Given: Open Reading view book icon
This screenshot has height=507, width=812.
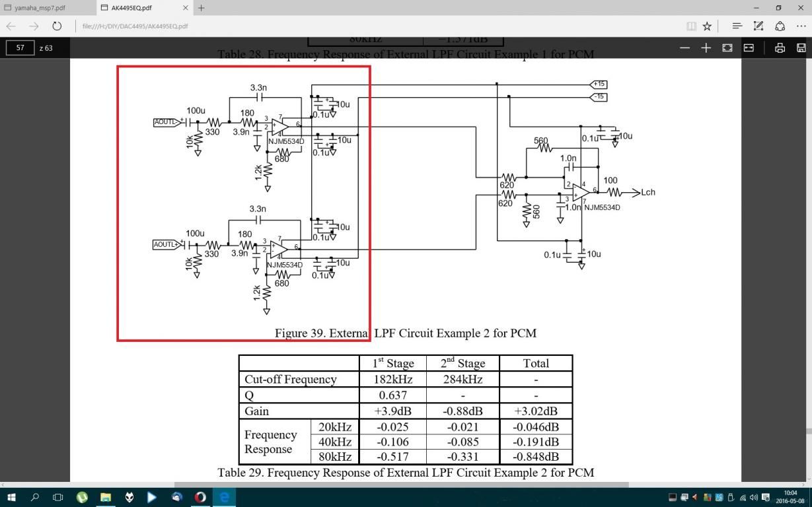Looking at the screenshot, I should 691,26.
